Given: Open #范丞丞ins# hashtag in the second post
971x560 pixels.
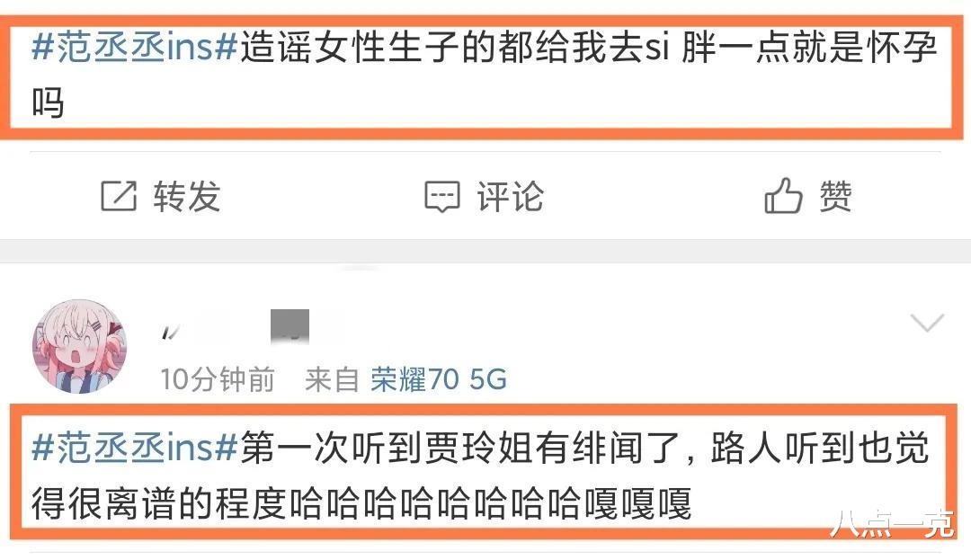Looking at the screenshot, I should [x=134, y=448].
